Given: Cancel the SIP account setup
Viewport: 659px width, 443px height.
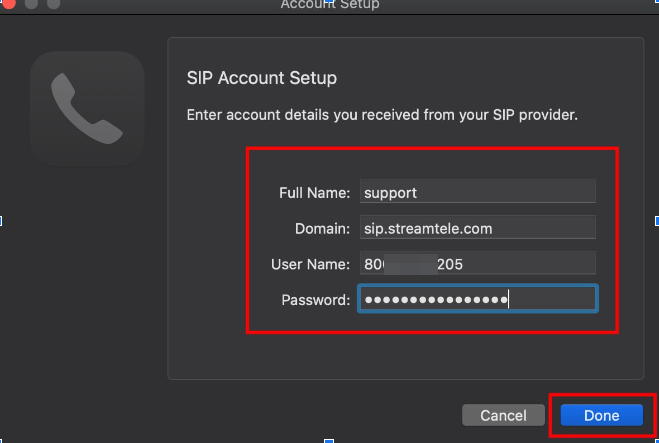Looking at the screenshot, I should coord(503,415).
